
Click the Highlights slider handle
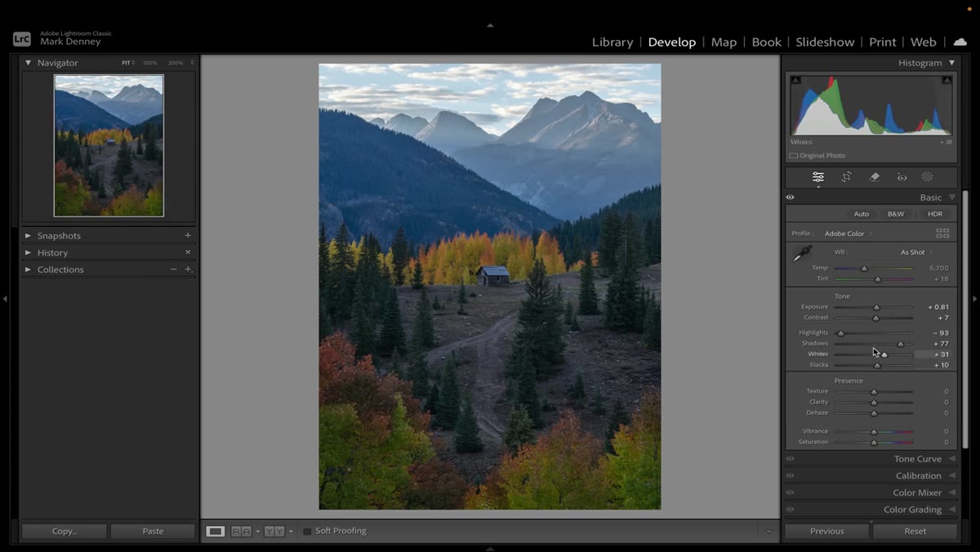click(x=840, y=333)
